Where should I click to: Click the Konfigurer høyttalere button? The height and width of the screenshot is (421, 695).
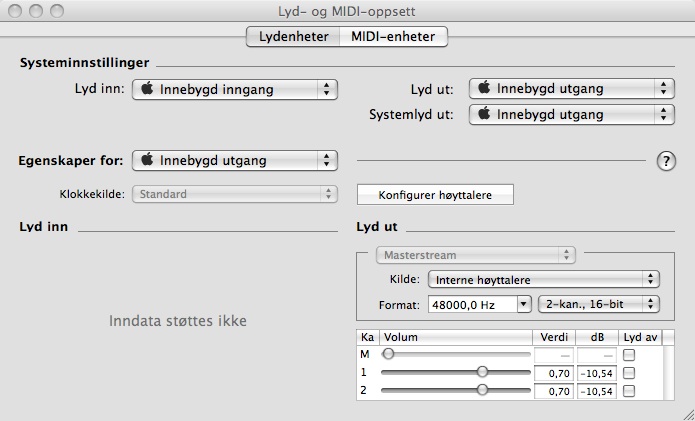(435, 194)
